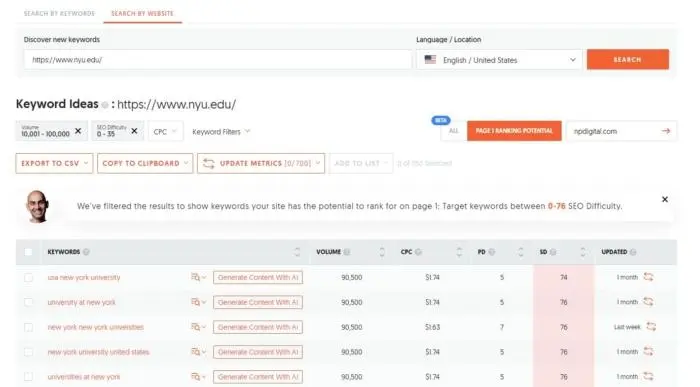Remove the Volume 10,001-100,000 filter
This screenshot has width=700, height=387.
[78, 131]
